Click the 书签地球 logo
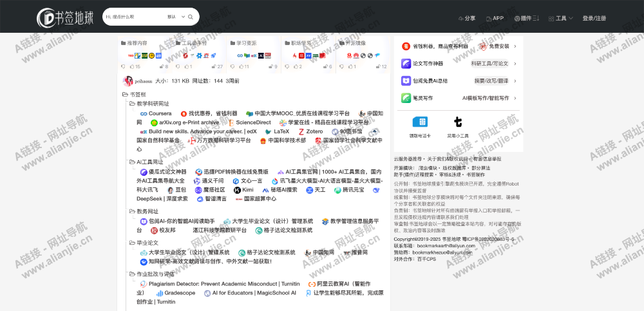Screen dimensions: 644x311 pyautogui.click(x=65, y=17)
